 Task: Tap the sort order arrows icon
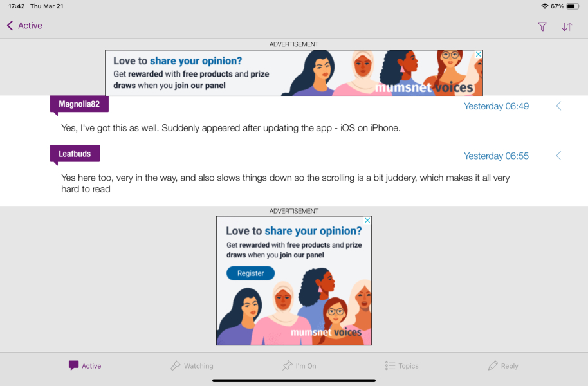(x=567, y=26)
